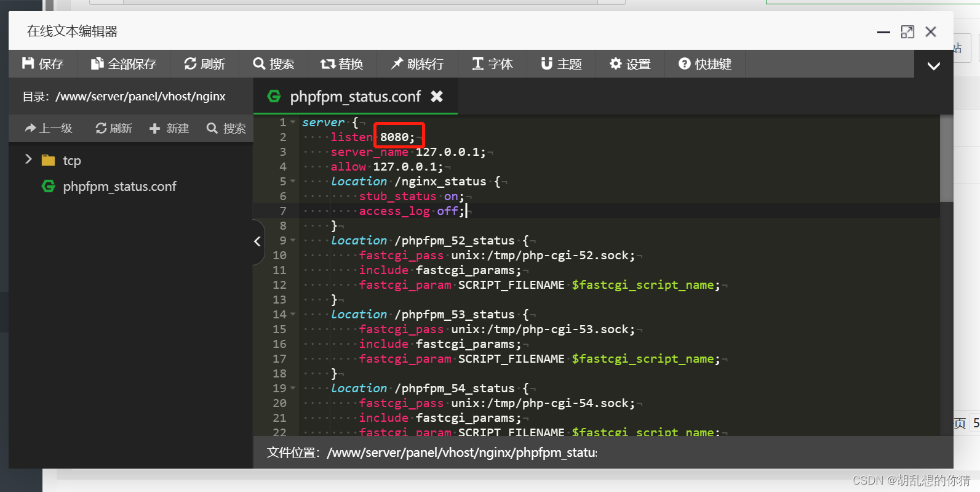Minimize the 在线文本编辑器 window

tap(883, 32)
